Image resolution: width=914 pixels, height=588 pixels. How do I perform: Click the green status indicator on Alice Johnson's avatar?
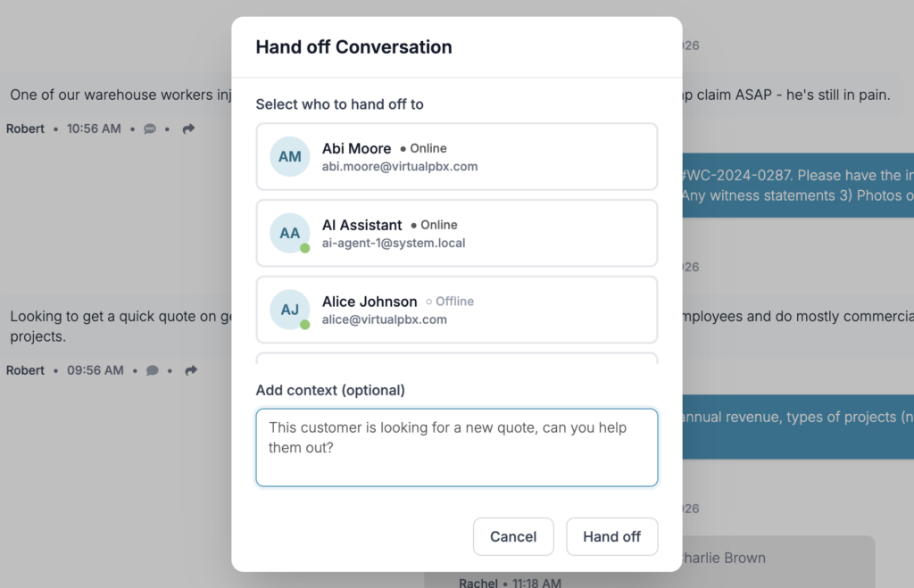tap(303, 325)
